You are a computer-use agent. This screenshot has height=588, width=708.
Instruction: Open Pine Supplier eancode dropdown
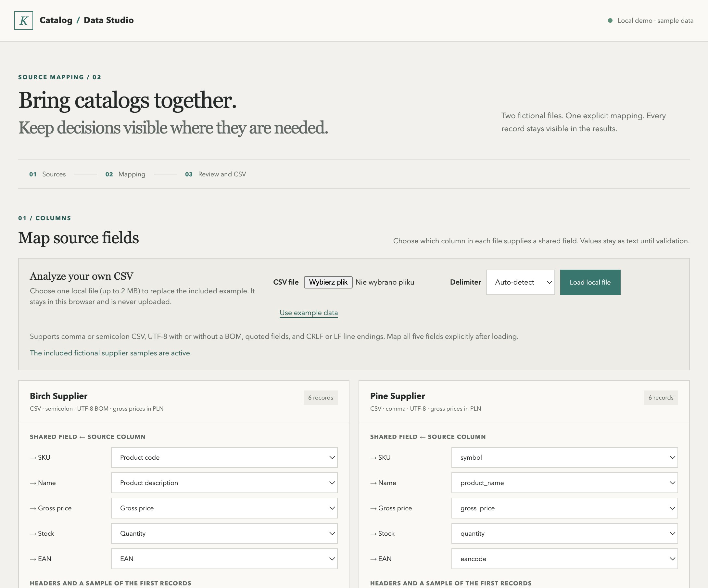[564, 559]
